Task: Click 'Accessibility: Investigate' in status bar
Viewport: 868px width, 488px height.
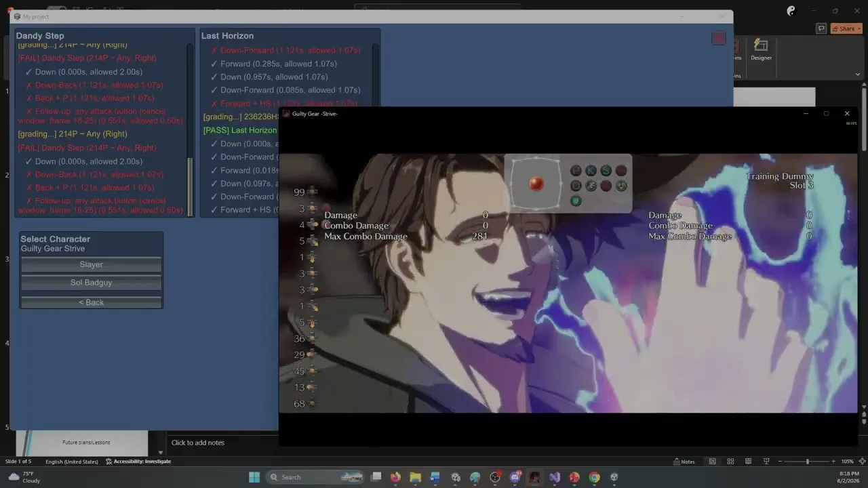Action: pyautogui.click(x=138, y=462)
